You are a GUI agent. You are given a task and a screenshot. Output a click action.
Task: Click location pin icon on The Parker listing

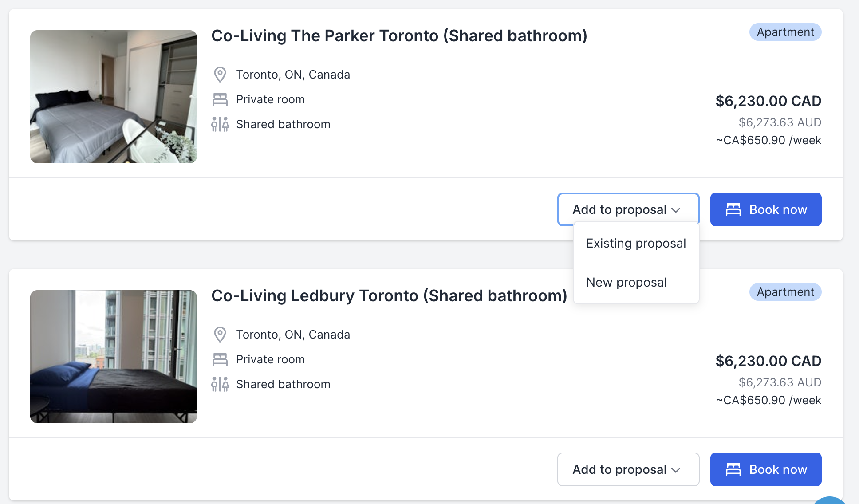pyautogui.click(x=220, y=75)
